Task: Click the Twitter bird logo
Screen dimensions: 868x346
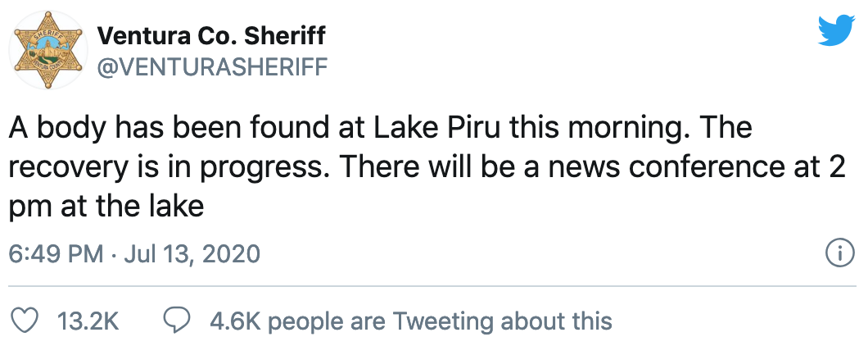Action: pos(836,31)
